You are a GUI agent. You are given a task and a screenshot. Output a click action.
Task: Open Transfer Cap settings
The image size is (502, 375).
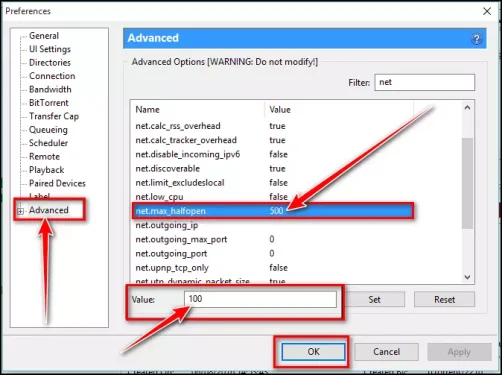tap(54, 116)
